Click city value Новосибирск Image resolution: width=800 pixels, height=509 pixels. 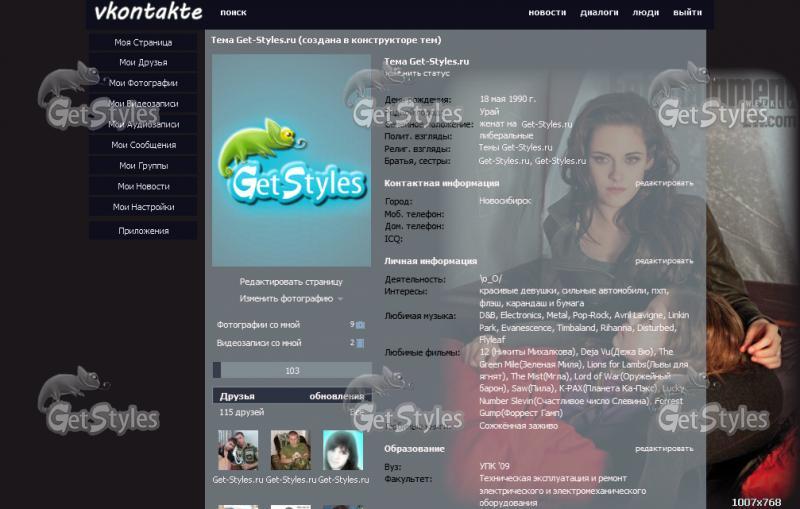505,201
